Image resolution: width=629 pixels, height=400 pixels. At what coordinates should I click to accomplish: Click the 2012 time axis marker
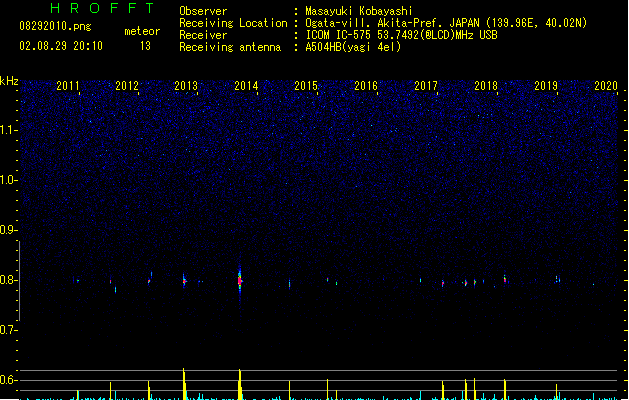pos(127,86)
